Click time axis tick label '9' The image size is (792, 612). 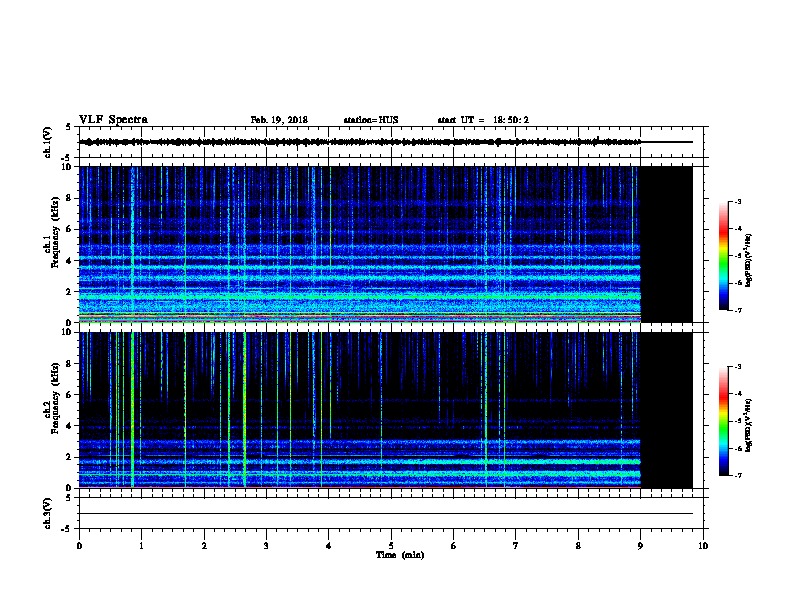(640, 545)
